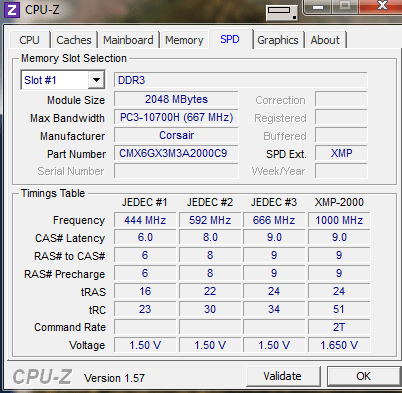
Task: Select the 2048 MBytes module size value
Action: click(x=176, y=99)
